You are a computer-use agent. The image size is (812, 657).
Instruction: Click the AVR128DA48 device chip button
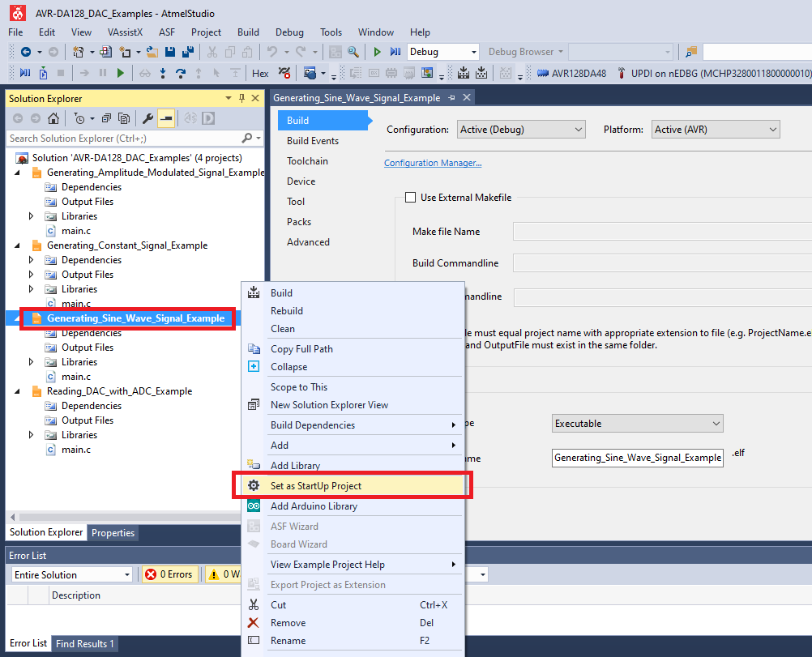[x=571, y=74]
